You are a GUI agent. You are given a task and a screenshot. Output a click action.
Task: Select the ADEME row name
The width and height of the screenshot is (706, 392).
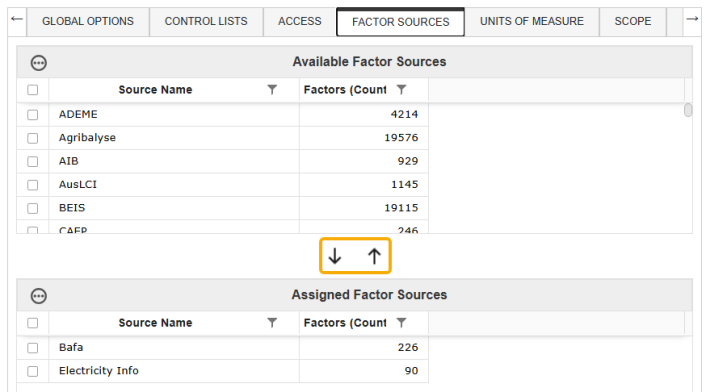click(78, 114)
